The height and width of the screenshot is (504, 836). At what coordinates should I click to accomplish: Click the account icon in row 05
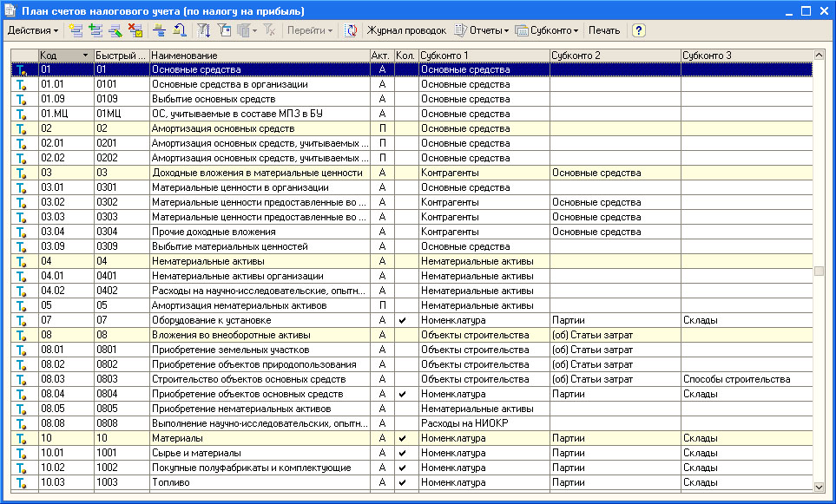coord(22,306)
